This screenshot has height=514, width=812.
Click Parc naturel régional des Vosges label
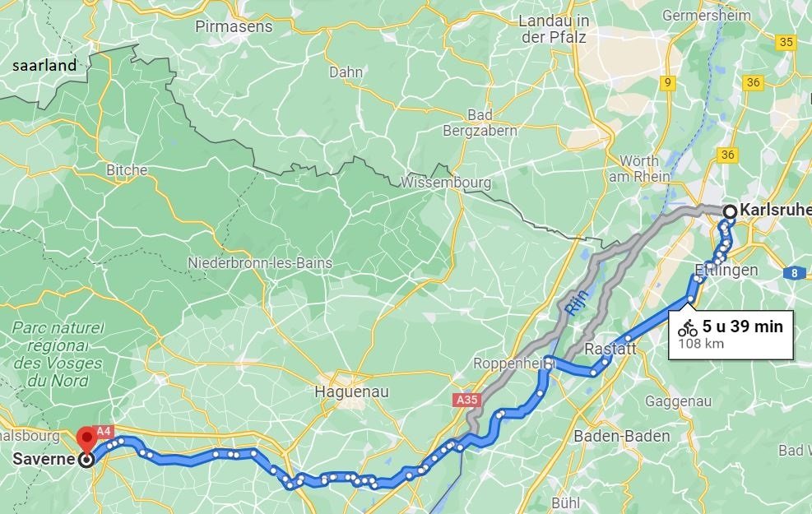click(58, 354)
